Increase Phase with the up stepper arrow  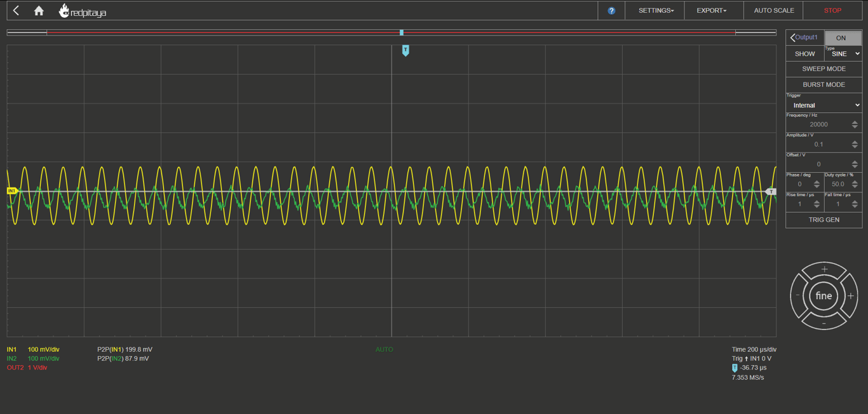(817, 182)
